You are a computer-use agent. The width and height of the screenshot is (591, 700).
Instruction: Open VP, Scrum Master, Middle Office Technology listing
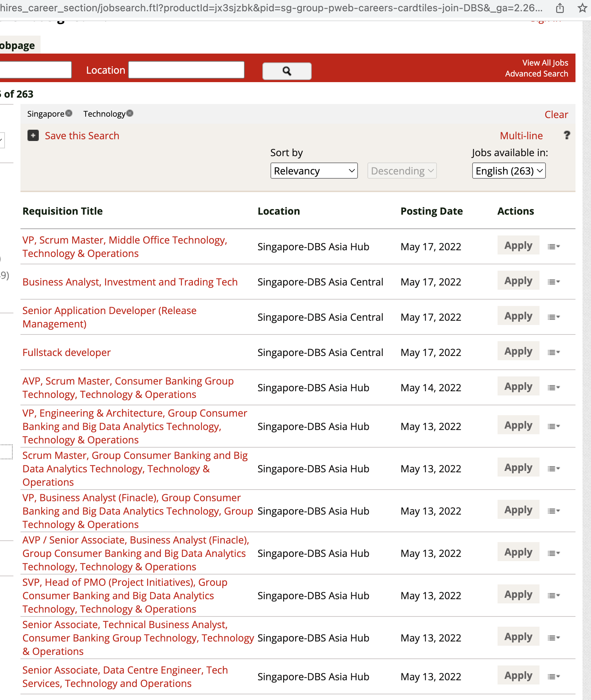125,247
